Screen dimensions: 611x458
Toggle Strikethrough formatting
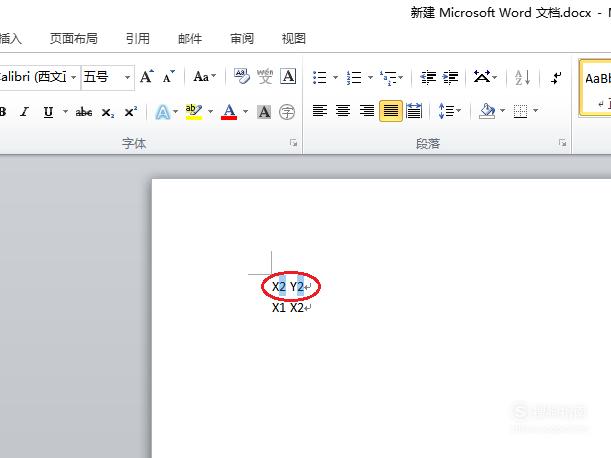84,112
